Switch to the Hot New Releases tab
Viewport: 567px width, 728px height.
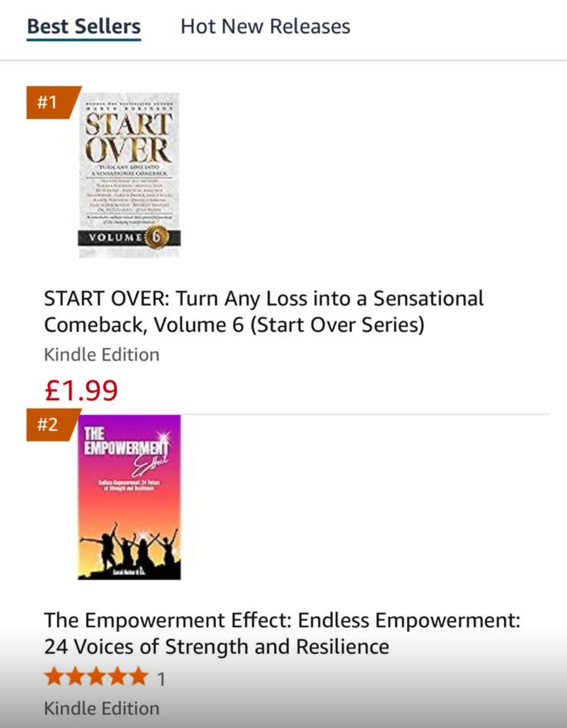tap(265, 27)
